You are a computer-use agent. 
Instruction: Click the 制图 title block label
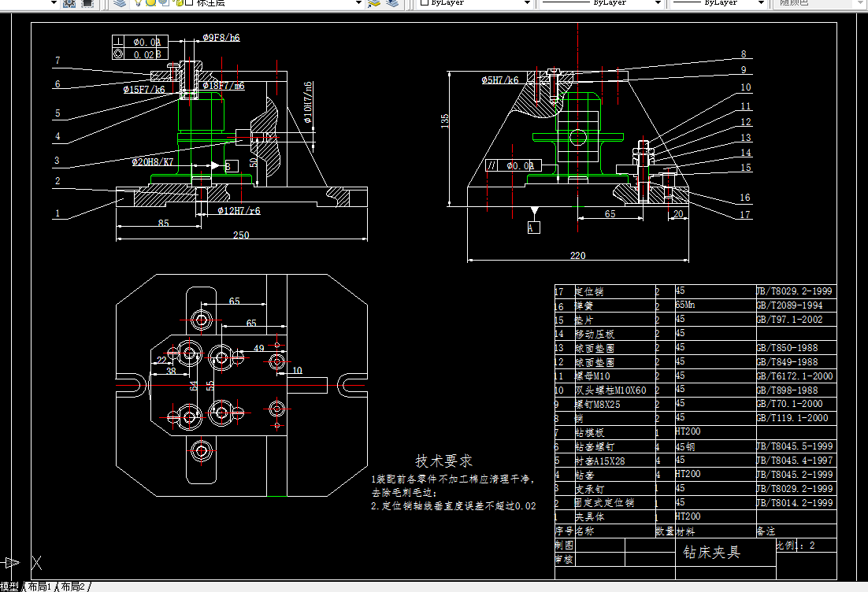point(565,545)
